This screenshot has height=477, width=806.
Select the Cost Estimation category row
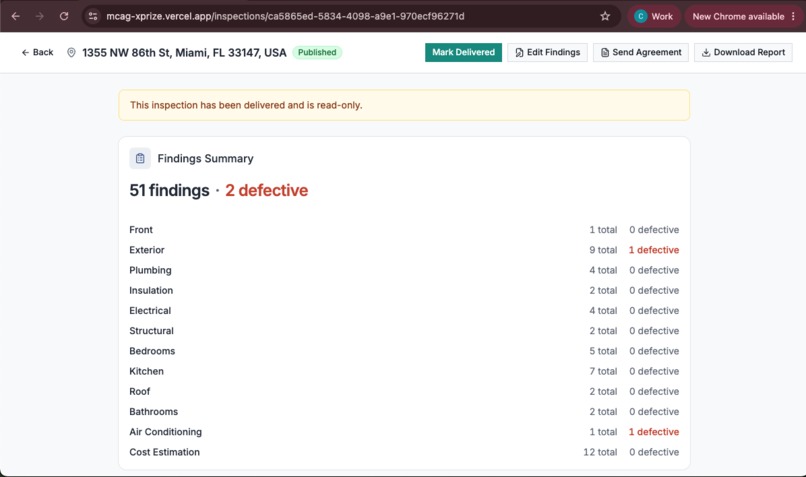coord(404,452)
